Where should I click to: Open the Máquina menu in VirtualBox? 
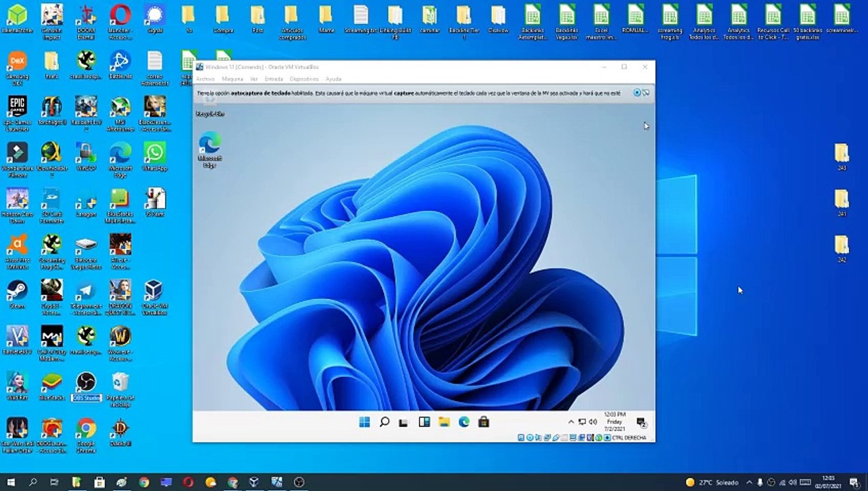click(x=233, y=79)
